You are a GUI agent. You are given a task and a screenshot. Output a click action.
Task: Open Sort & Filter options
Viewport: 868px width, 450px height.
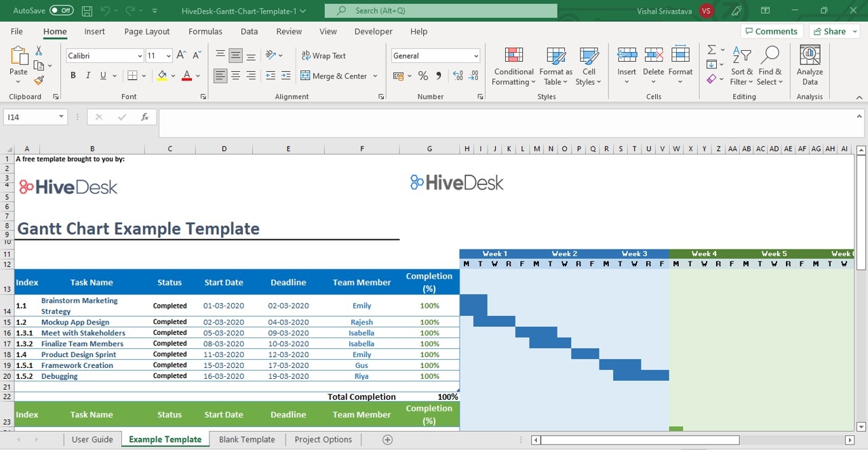[741, 65]
